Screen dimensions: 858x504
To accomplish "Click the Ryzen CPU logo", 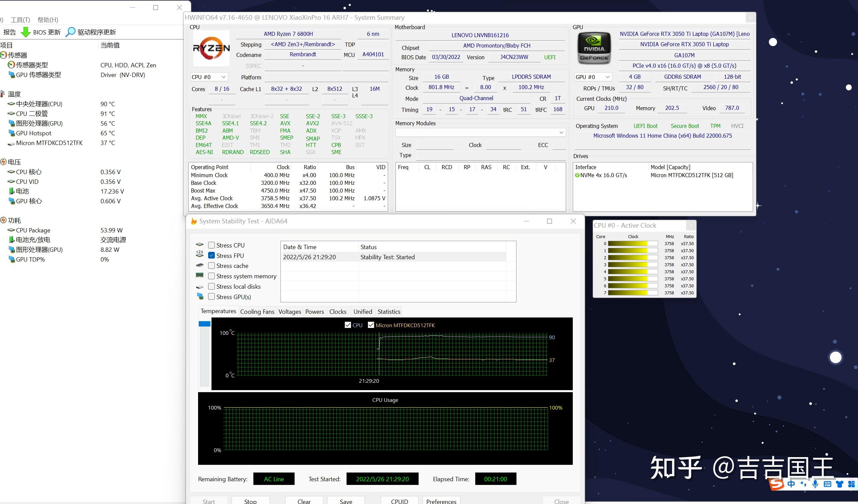I will coord(211,48).
